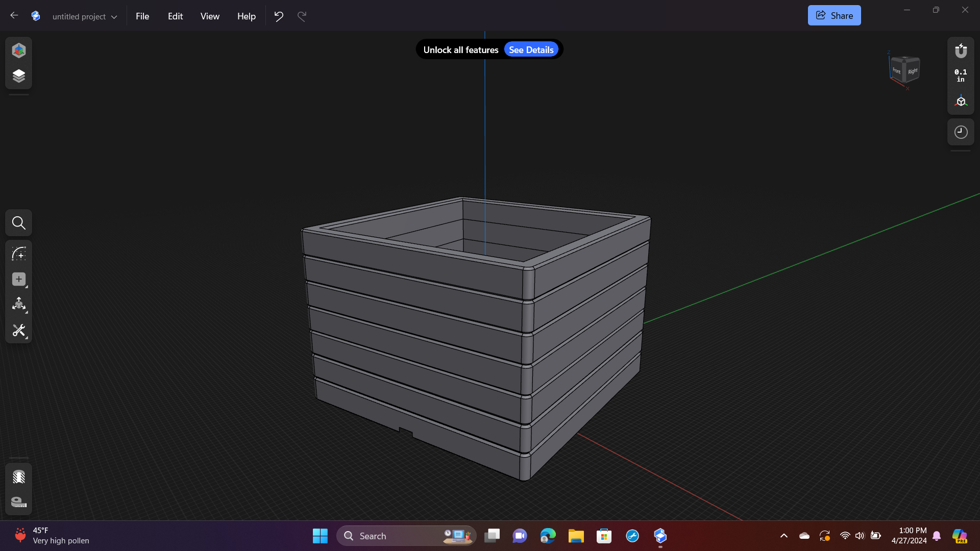Open the History panel via clock icon
980x551 pixels.
[x=961, y=132]
